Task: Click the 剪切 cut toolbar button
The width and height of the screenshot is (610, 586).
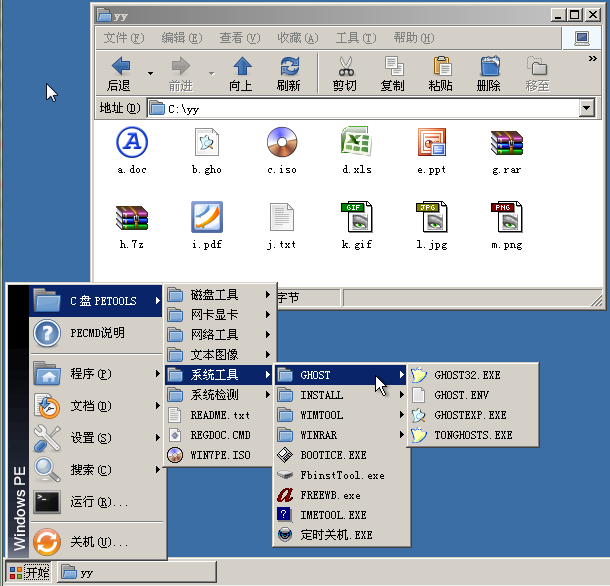Action: [x=345, y=73]
